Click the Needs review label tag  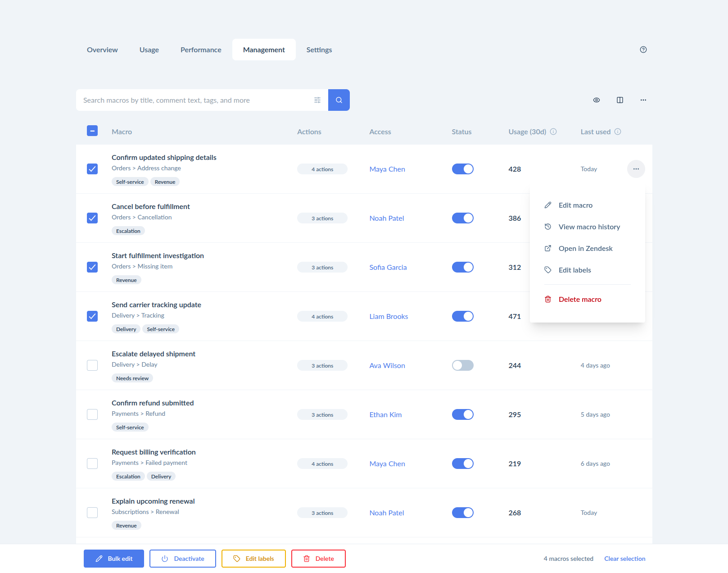point(132,378)
